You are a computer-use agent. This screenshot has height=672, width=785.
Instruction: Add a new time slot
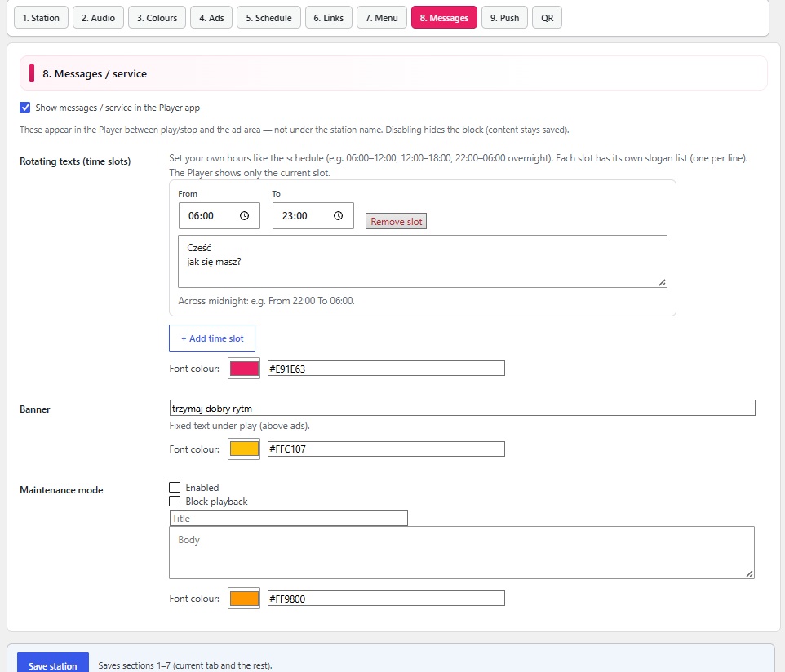coord(212,338)
